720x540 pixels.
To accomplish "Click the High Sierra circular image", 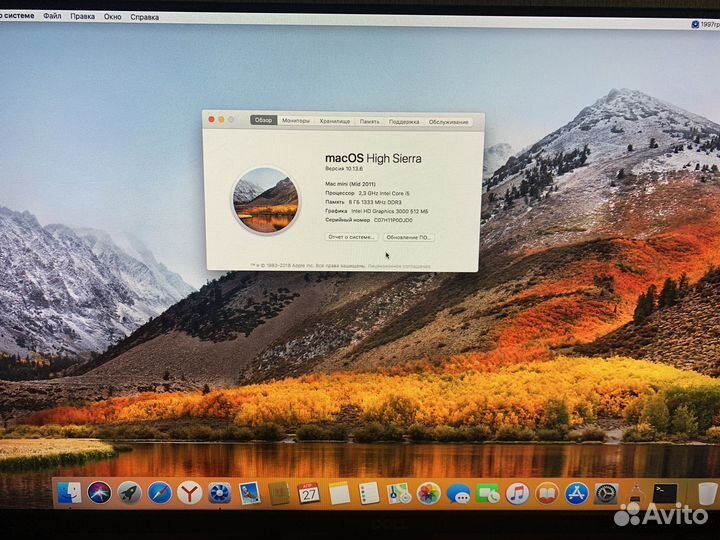I will (266, 200).
